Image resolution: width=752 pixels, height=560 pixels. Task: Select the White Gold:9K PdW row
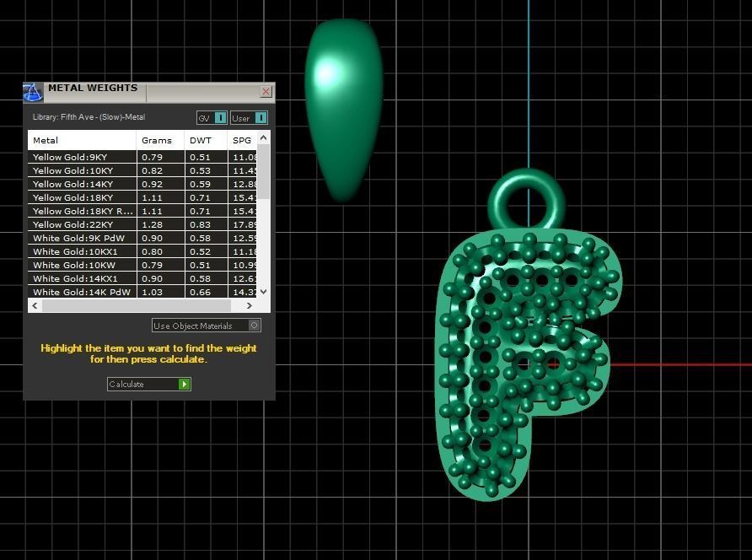[142, 238]
